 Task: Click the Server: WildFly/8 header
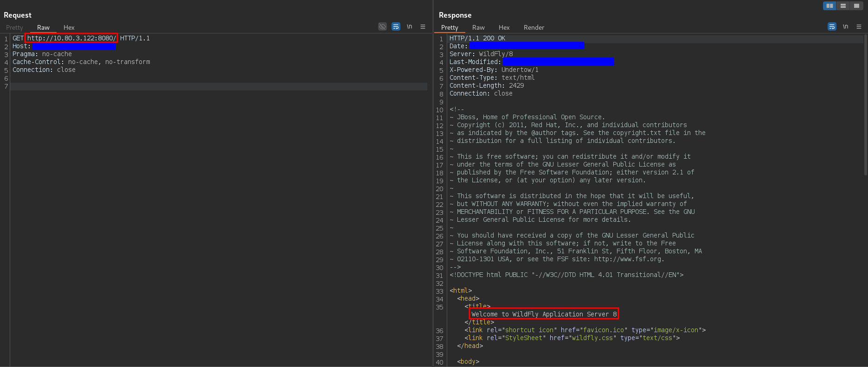tap(481, 54)
